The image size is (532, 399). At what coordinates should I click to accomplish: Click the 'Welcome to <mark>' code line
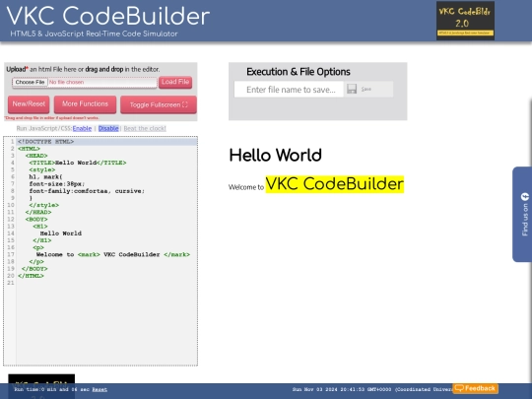(113, 254)
